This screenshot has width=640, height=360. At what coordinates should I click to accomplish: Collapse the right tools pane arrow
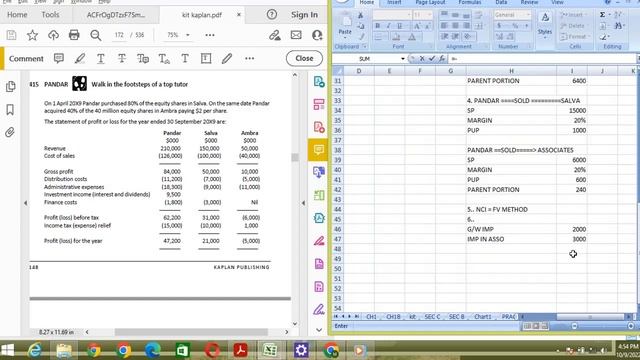click(x=303, y=203)
